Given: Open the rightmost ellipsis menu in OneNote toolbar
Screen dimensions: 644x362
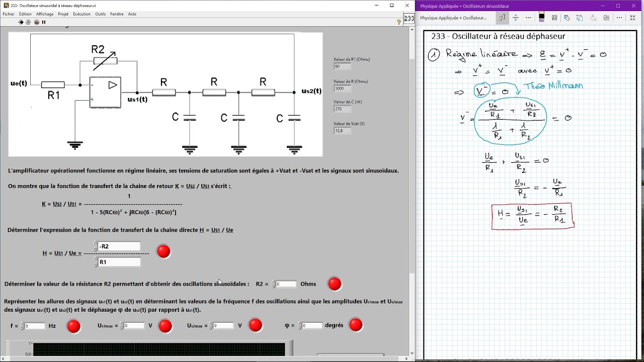Looking at the screenshot, I should coord(619,18).
